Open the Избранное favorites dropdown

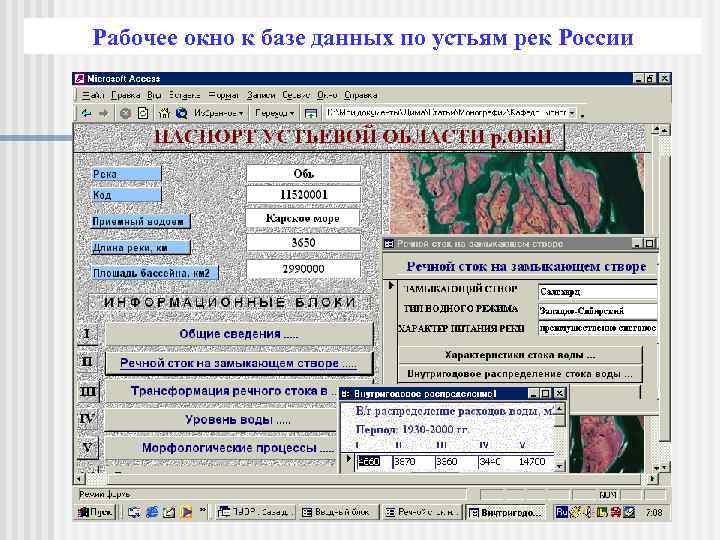click(x=218, y=113)
